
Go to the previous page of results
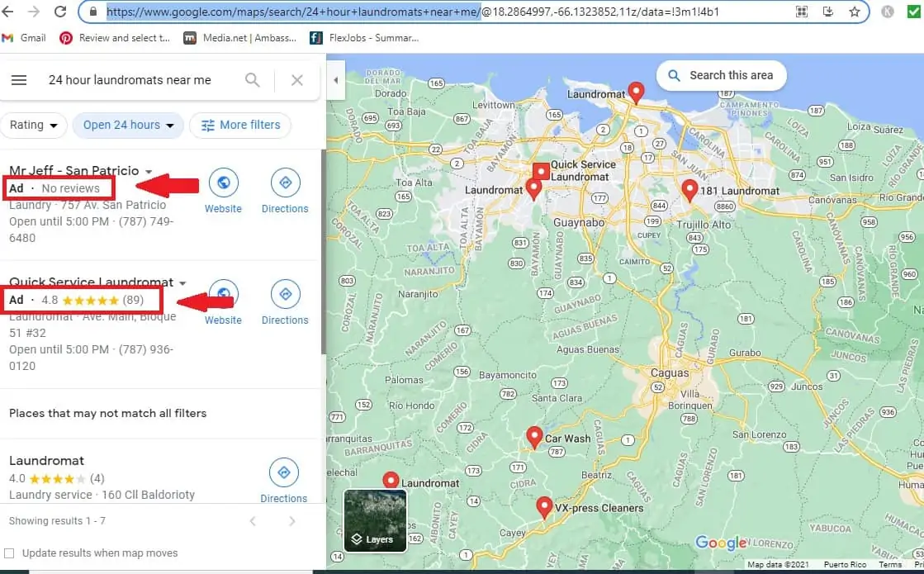click(253, 521)
